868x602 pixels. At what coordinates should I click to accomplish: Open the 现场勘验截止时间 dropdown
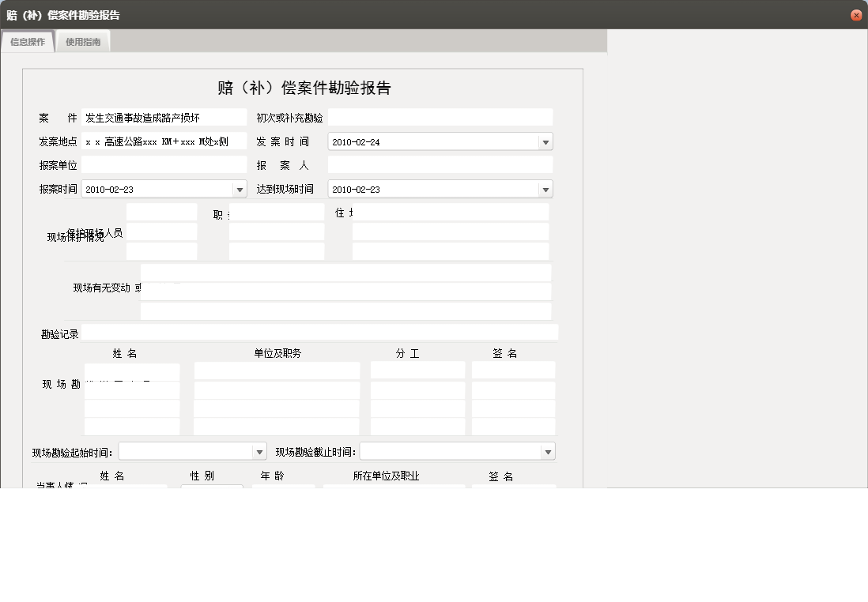545,451
